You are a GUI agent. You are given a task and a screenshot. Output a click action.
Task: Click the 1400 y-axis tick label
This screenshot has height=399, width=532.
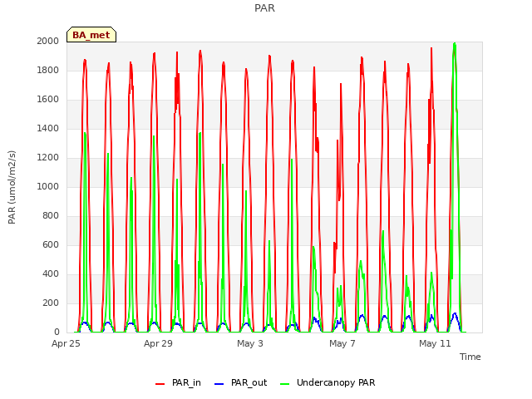(x=48, y=128)
